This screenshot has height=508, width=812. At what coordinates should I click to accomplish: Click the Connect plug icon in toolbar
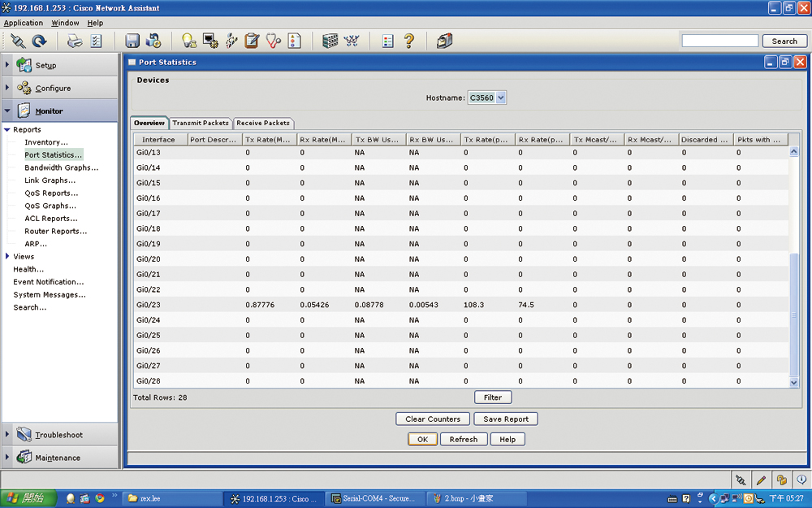pos(18,41)
